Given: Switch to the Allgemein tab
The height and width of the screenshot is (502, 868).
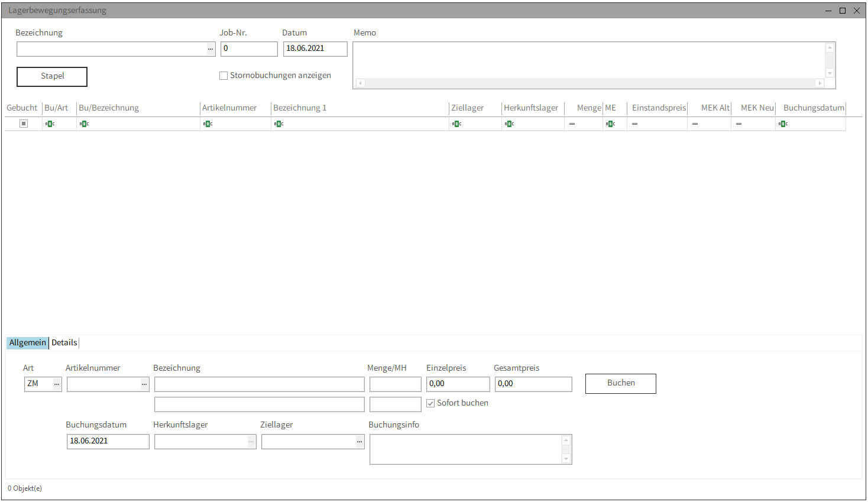Looking at the screenshot, I should (27, 343).
